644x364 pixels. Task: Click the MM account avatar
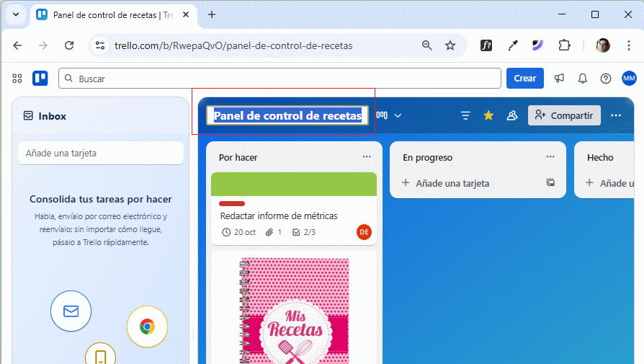(629, 79)
